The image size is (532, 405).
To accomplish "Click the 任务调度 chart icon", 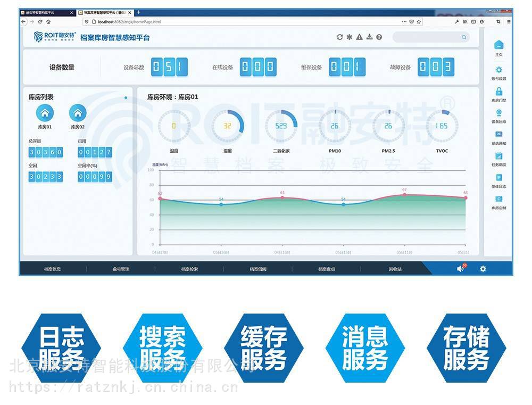I will (x=498, y=156).
